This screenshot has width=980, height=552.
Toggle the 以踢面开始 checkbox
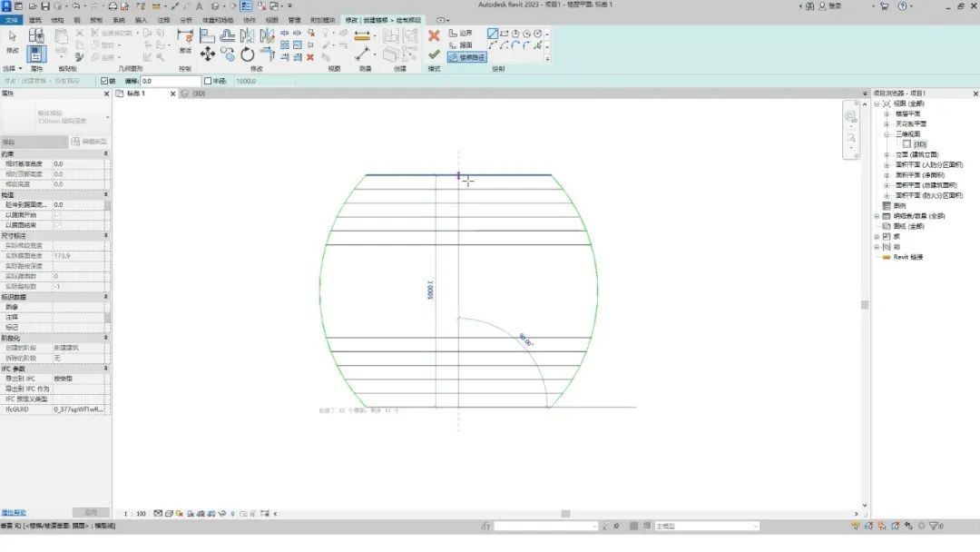click(57, 215)
